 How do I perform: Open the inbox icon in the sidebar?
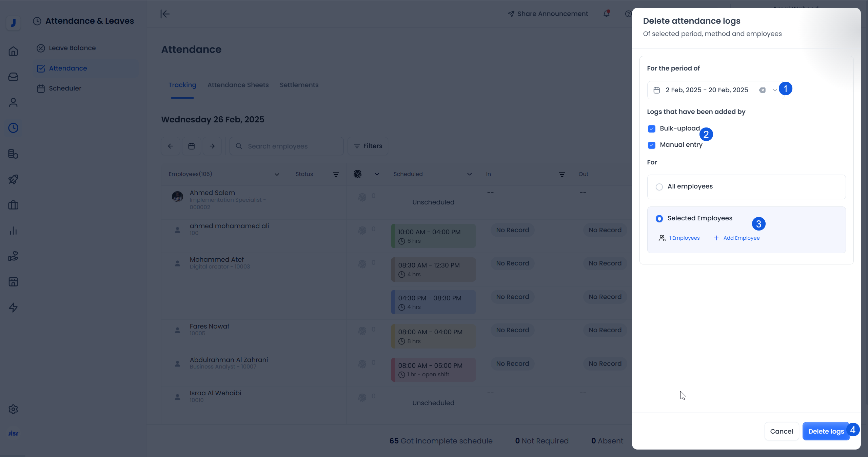point(13,77)
